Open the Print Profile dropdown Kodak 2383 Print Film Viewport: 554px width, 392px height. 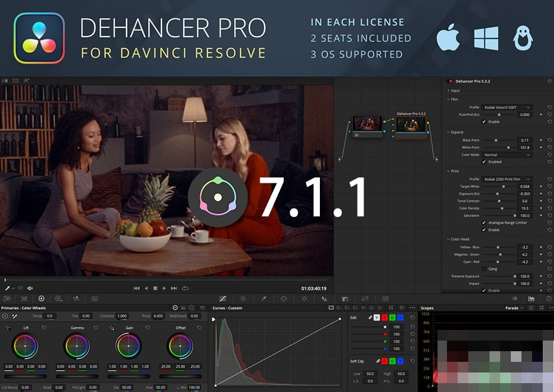(x=507, y=179)
